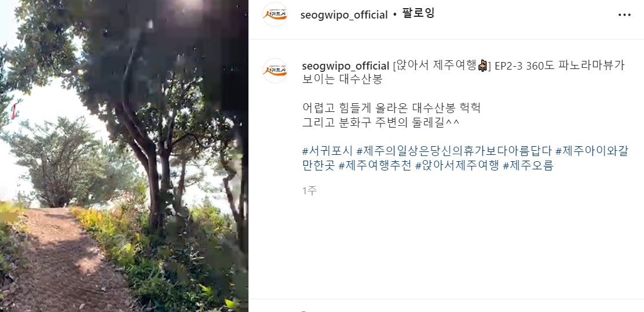Image resolution: width=644 pixels, height=312 pixels.
Task: Open hashtag #앉아서제주여행
Action: (457, 166)
